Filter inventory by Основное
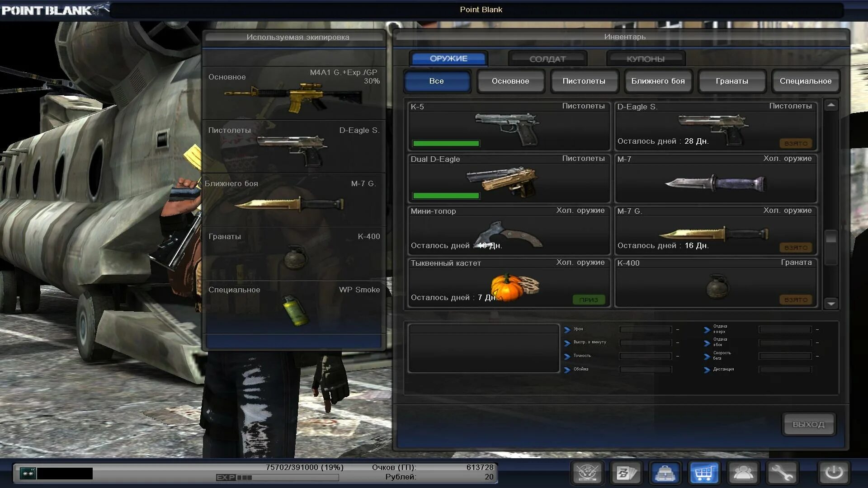The height and width of the screenshot is (488, 868). (x=510, y=81)
